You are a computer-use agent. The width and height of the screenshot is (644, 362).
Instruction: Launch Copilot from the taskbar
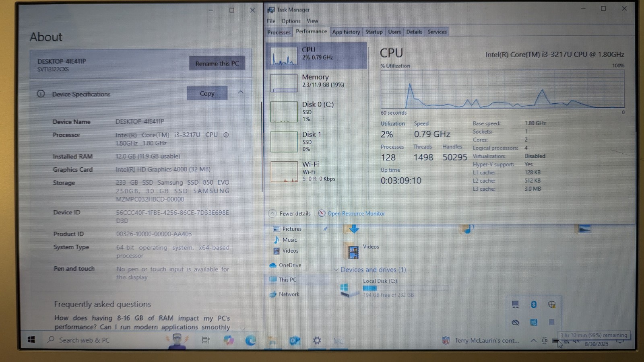(229, 340)
